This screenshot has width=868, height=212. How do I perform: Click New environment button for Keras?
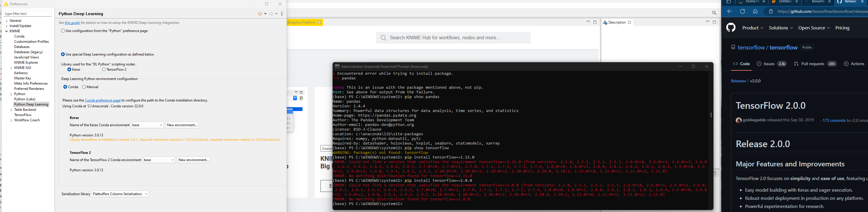pyautogui.click(x=182, y=125)
